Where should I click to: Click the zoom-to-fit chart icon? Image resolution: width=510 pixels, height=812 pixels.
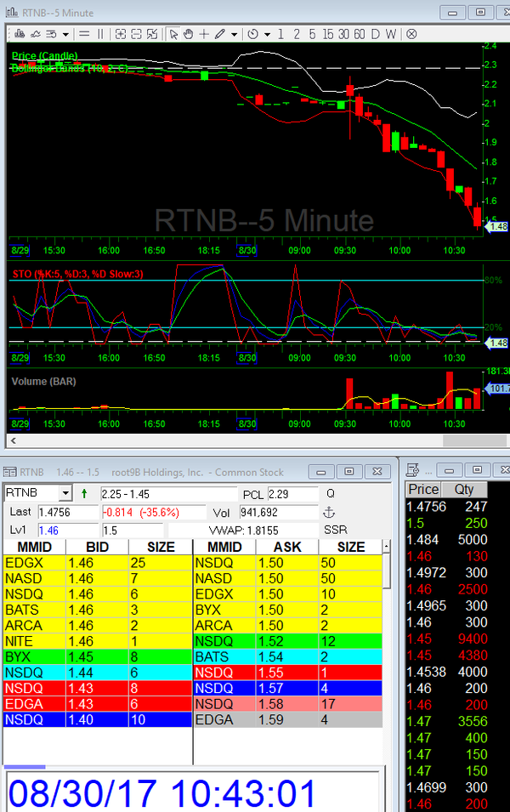[152, 34]
